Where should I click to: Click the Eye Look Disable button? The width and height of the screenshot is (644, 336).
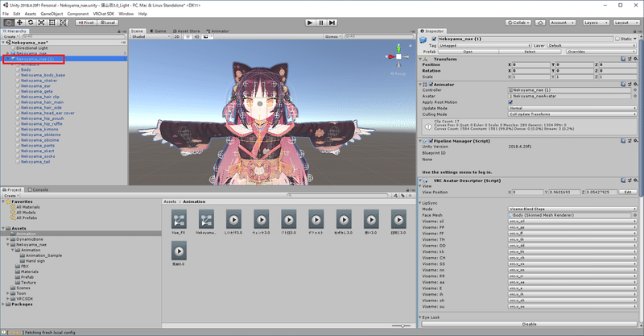click(529, 324)
